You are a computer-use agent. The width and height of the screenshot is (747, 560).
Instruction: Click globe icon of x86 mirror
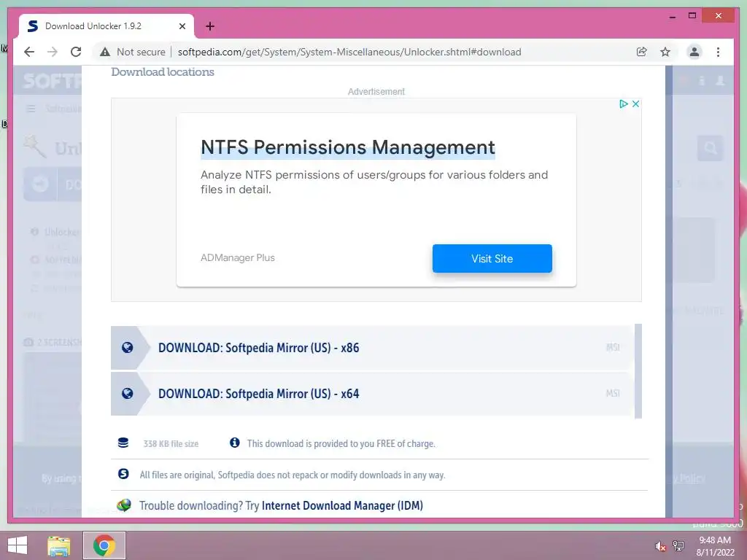coord(127,348)
